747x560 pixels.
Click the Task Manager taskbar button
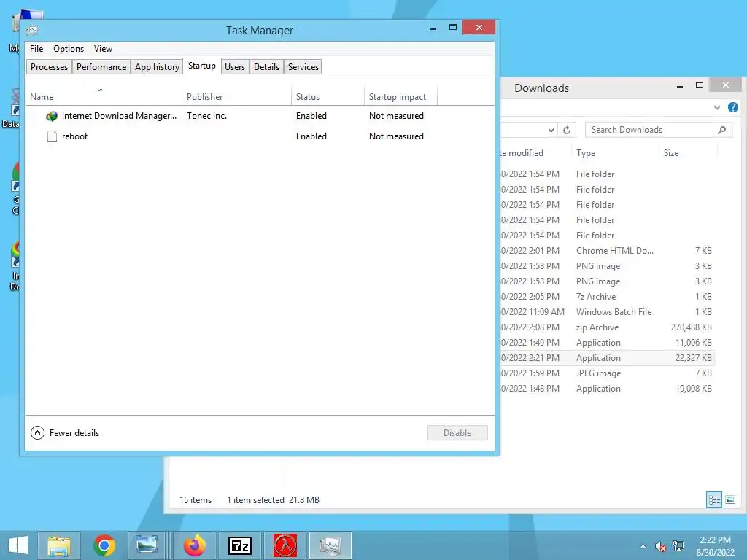point(330,545)
